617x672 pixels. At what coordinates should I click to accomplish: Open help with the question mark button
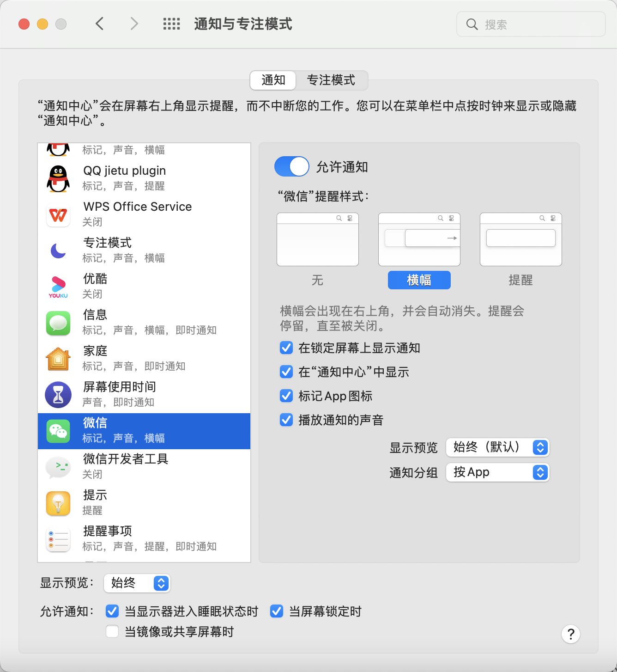pos(571,634)
